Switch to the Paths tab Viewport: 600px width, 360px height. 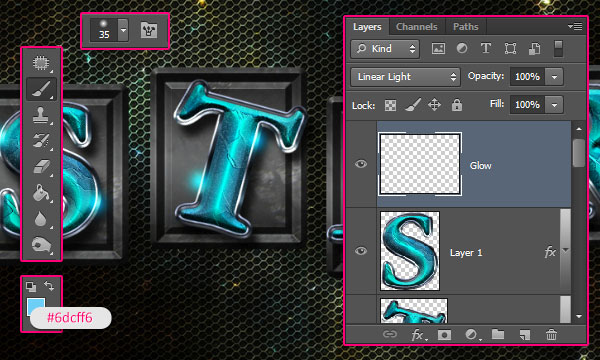465,27
